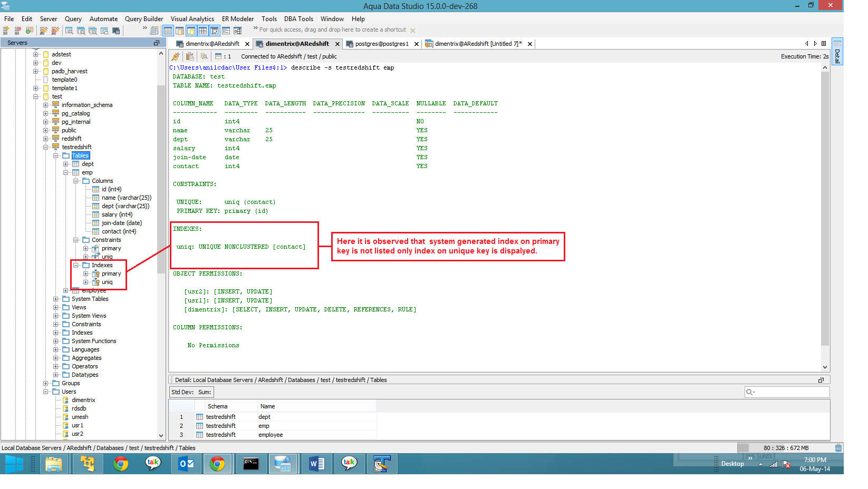
Task: Select the employee row in detail grid
Action: pyautogui.click(x=273, y=435)
